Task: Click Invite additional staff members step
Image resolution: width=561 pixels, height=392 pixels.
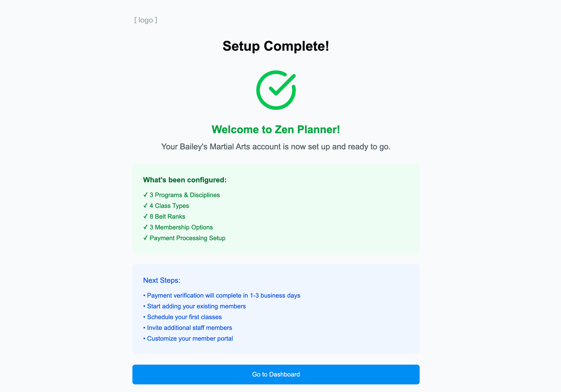Action: click(188, 327)
